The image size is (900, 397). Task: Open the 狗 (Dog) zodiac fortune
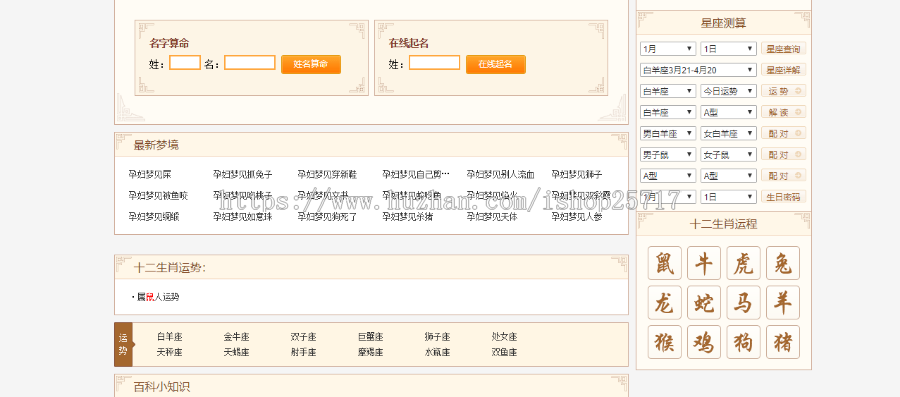coord(743,342)
